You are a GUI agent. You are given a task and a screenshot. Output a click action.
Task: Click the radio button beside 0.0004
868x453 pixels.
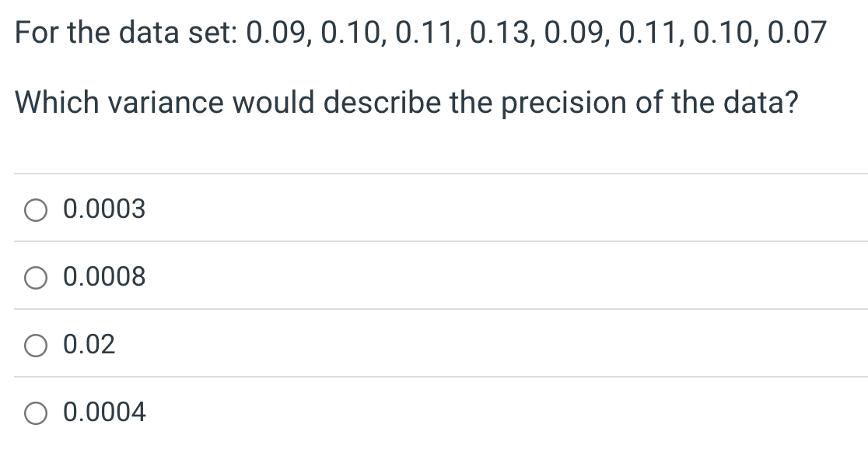click(x=35, y=412)
